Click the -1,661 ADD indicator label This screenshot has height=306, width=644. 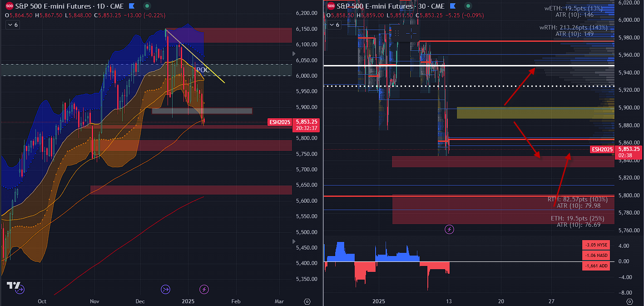[595, 266]
